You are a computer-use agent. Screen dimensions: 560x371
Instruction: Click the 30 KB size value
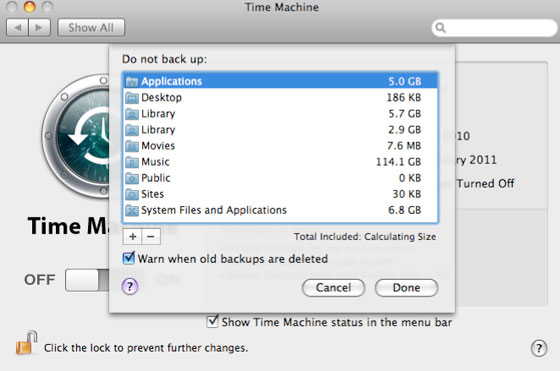[x=407, y=194]
